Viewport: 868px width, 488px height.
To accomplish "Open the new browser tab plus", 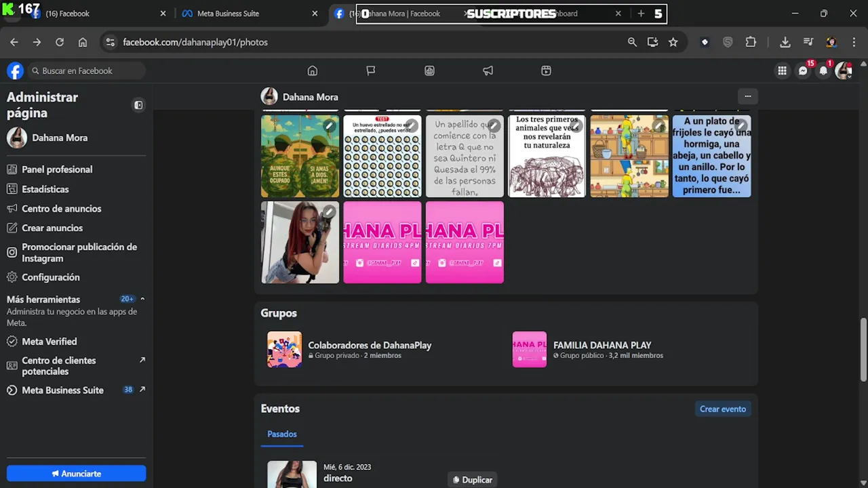I will (641, 14).
